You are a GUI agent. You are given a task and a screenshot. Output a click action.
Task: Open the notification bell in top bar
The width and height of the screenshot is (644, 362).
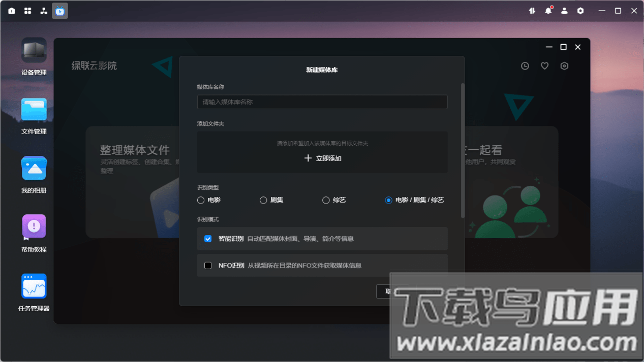point(548,11)
